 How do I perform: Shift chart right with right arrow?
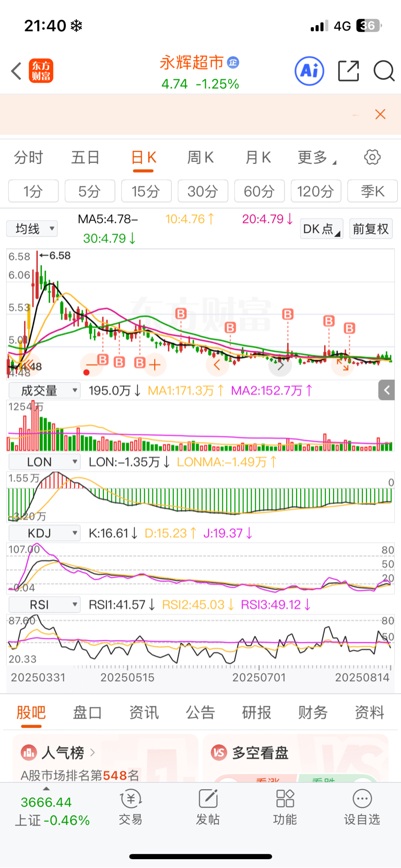pyautogui.click(x=280, y=364)
